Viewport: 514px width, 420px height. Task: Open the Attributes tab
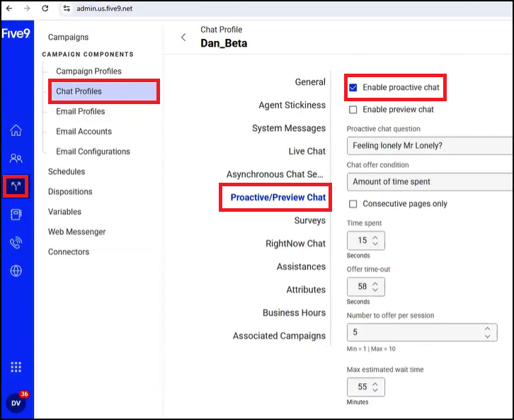point(306,290)
